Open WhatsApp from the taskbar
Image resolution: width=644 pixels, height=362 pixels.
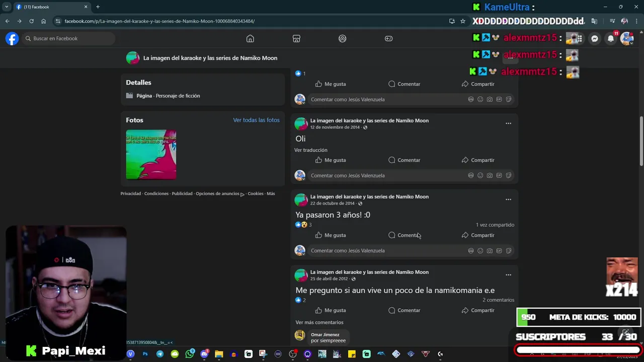click(189, 354)
